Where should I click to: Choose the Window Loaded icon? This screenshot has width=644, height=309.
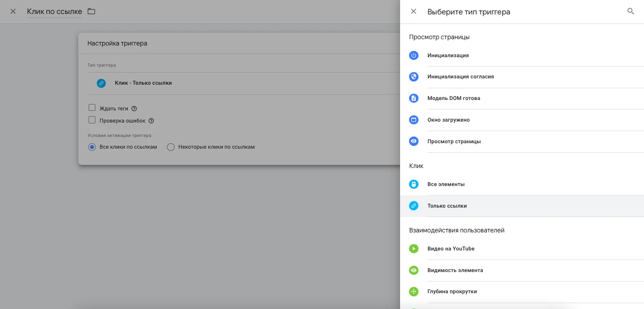[414, 120]
